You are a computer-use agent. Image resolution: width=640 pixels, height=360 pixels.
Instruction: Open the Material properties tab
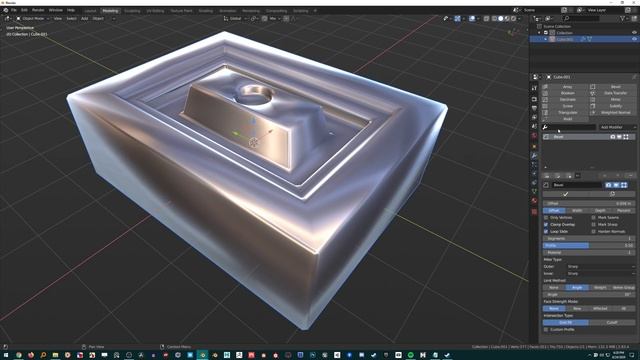point(534,201)
